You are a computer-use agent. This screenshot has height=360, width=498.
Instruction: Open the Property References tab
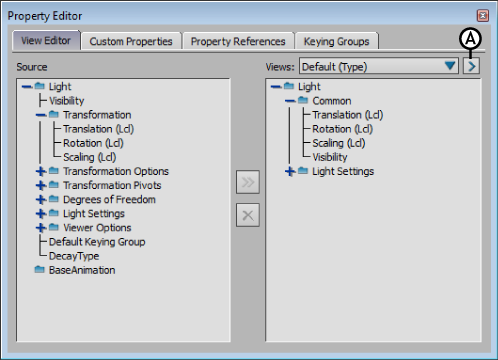point(238,41)
